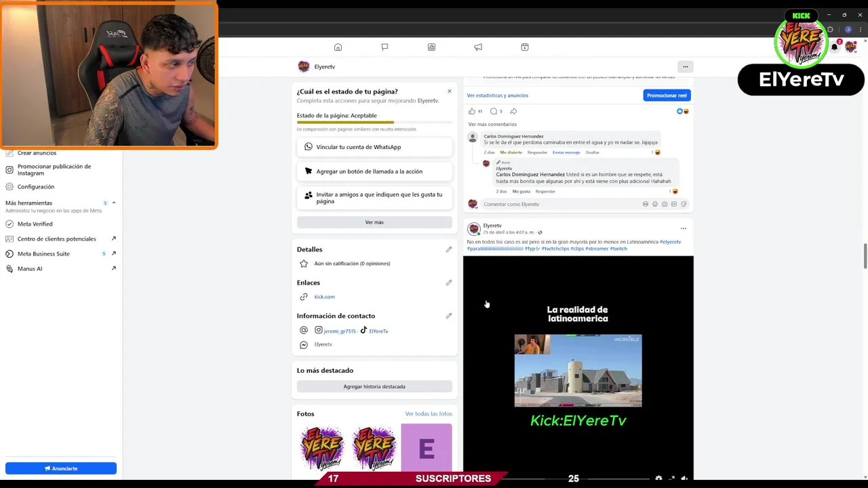Screen dimensions: 868x488
Task: Click 'Ocultar' under Carlos's comment
Action: (x=592, y=152)
